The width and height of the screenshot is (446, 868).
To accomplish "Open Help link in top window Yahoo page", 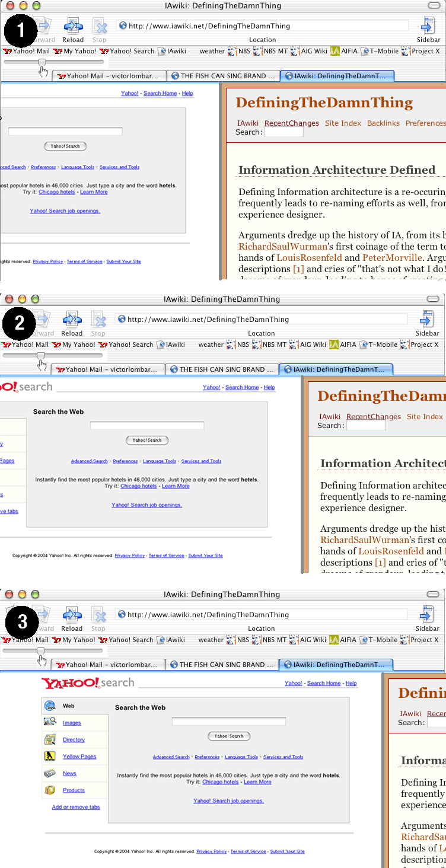I will tap(187, 94).
